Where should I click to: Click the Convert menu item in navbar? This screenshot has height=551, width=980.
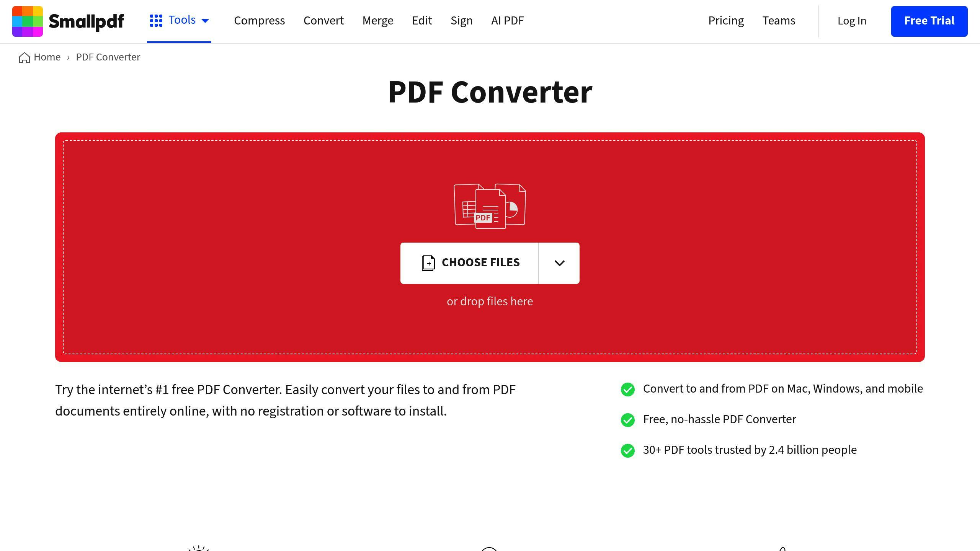(x=323, y=21)
